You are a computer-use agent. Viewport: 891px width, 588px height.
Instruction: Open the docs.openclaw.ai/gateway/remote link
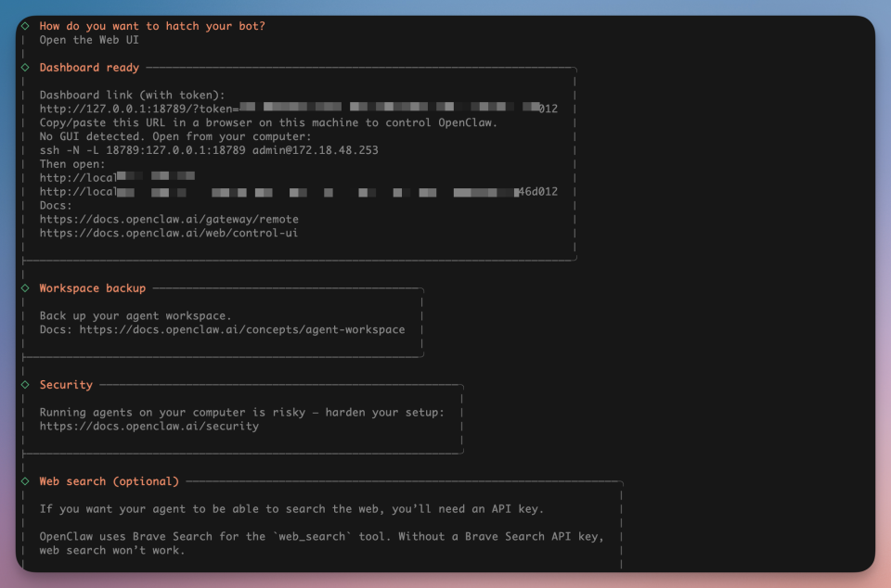coord(169,219)
